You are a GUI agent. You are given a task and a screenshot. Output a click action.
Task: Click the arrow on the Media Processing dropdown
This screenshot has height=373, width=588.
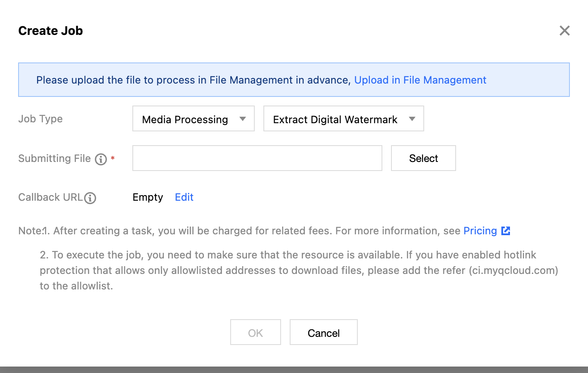[x=243, y=119]
